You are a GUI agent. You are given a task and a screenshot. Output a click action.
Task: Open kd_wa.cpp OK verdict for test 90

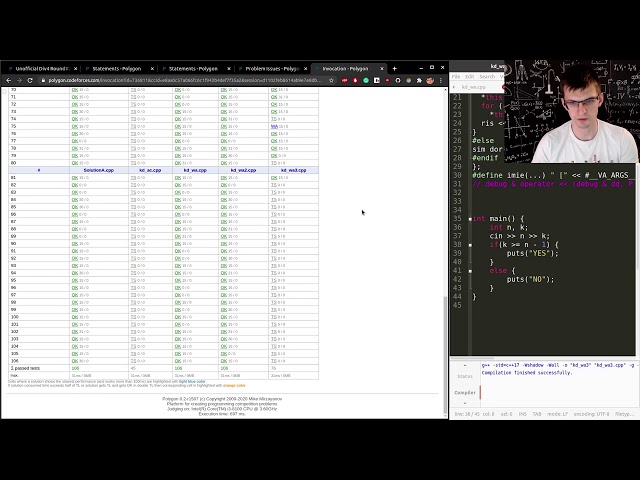pos(178,244)
